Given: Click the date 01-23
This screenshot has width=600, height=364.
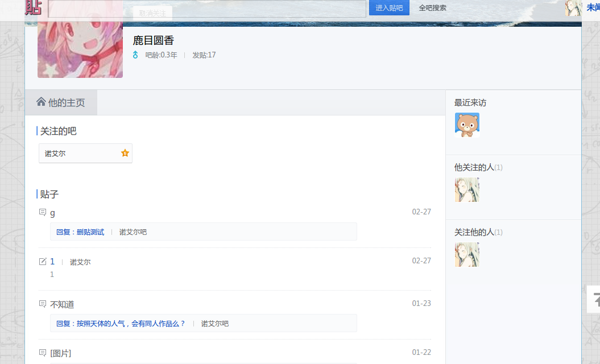Looking at the screenshot, I should pos(421,303).
